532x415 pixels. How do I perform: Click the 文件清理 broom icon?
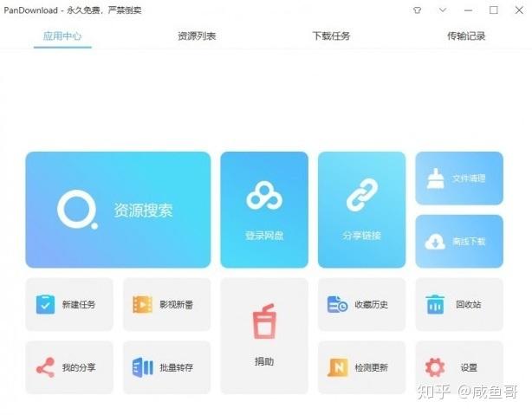[x=435, y=178]
